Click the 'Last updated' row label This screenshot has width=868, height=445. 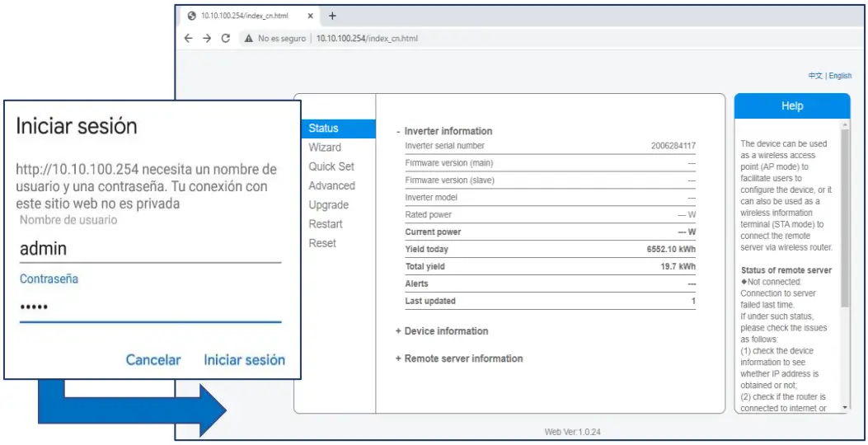430,301
